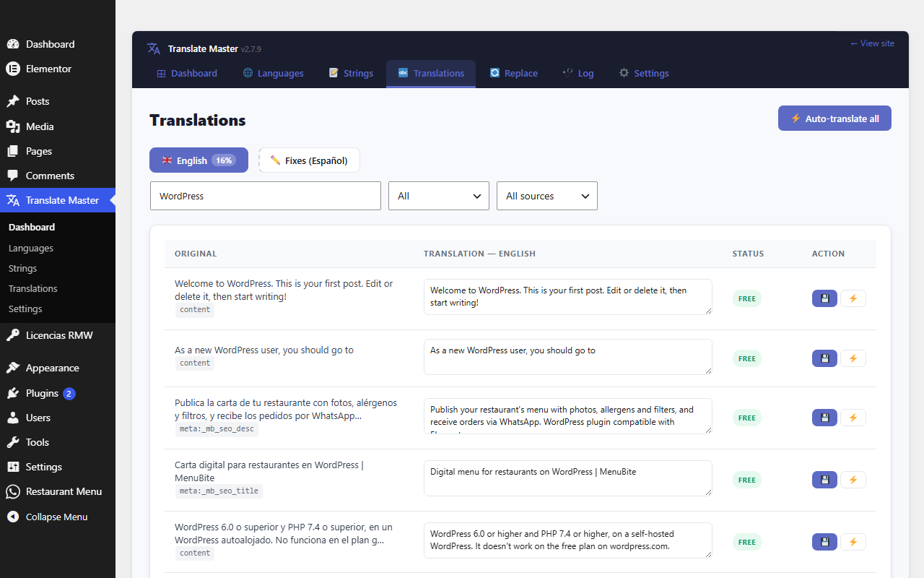924x578 pixels.
Task: Open the Appearance brush icon
Action: [13, 368]
